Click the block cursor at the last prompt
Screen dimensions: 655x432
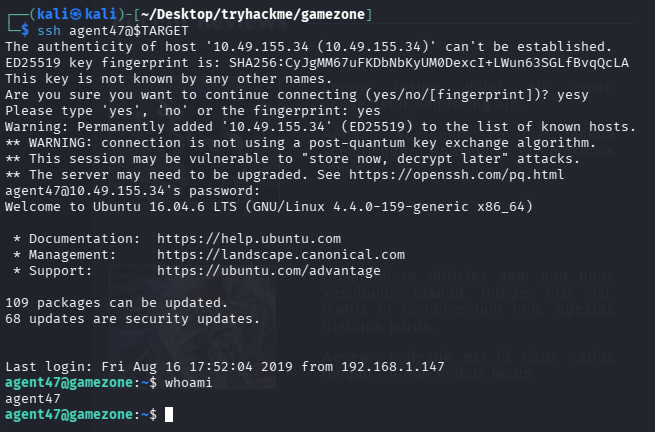(170, 414)
